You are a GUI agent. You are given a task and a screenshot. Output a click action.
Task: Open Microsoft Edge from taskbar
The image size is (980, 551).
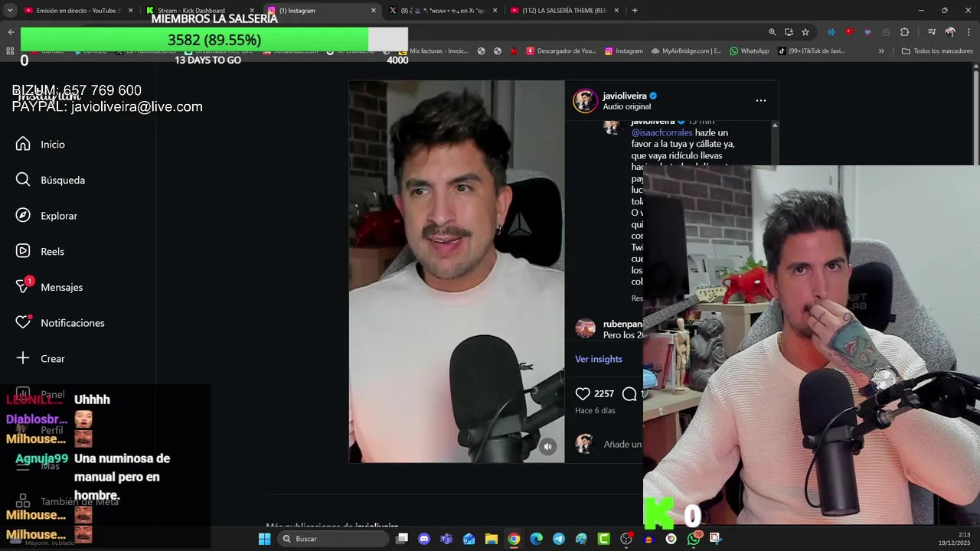coord(537,539)
